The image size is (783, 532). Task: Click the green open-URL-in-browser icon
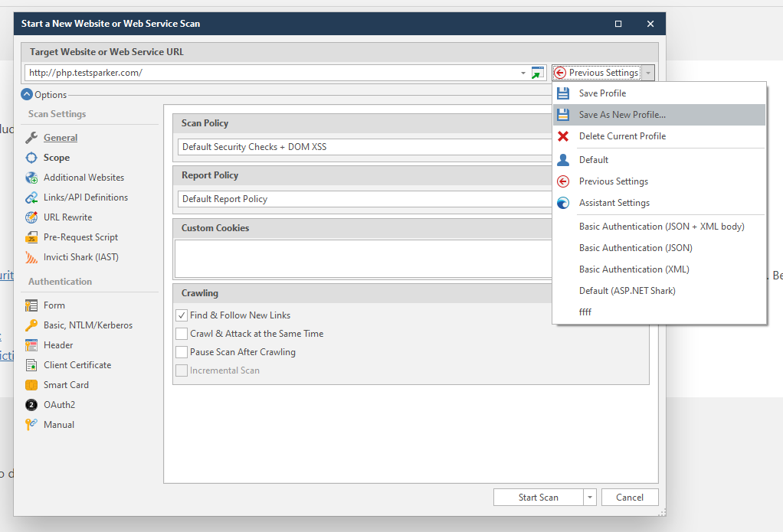pos(538,72)
